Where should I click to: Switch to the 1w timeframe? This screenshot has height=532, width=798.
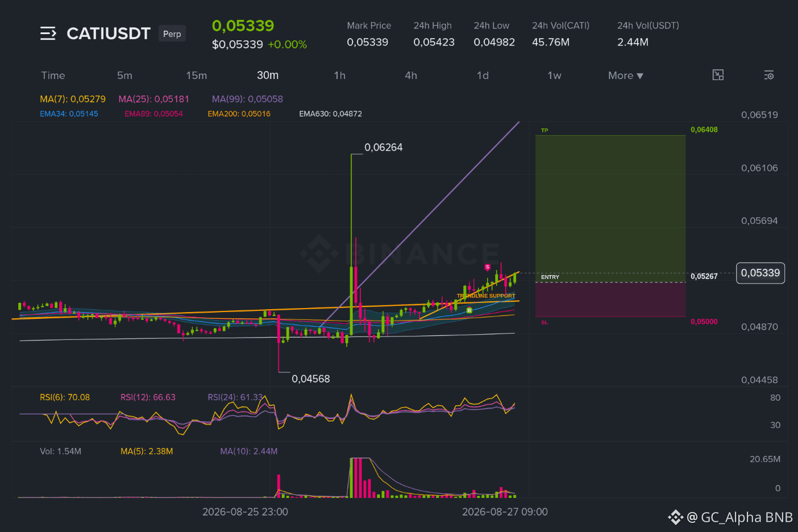pyautogui.click(x=554, y=76)
